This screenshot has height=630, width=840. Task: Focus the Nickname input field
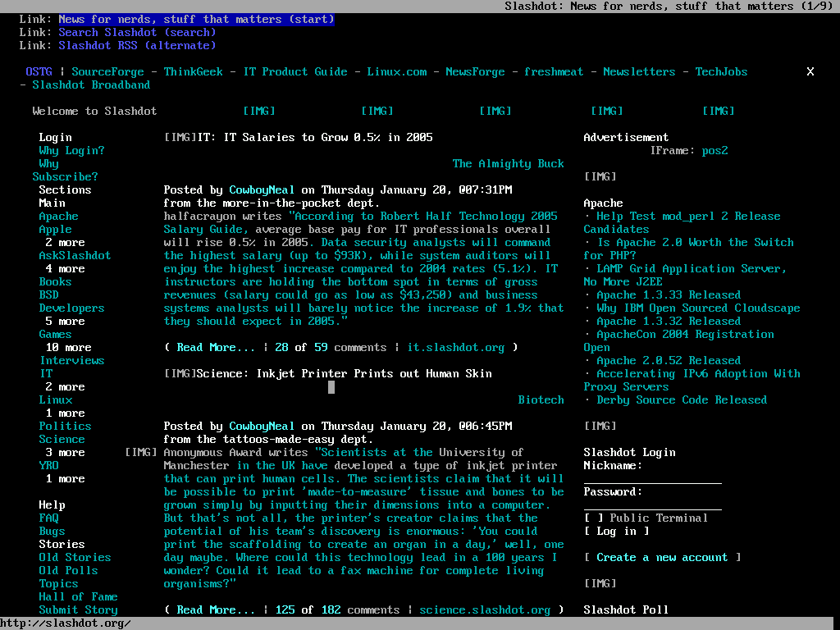tap(652, 478)
